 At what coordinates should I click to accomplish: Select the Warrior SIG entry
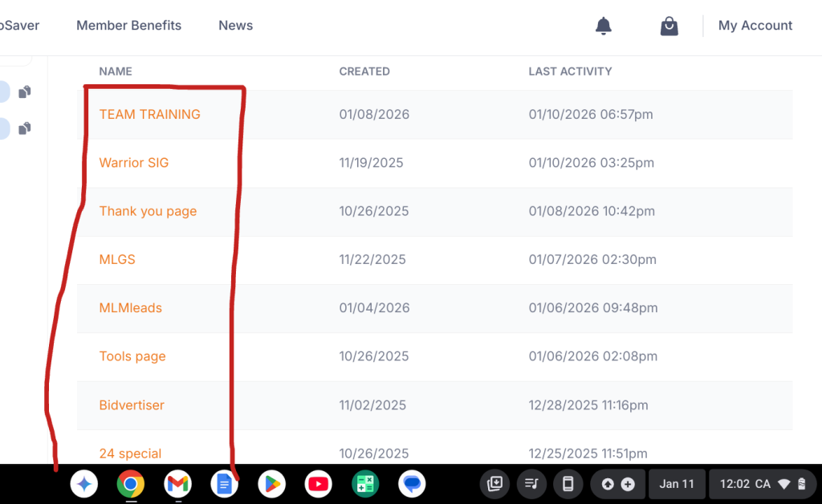tap(134, 163)
